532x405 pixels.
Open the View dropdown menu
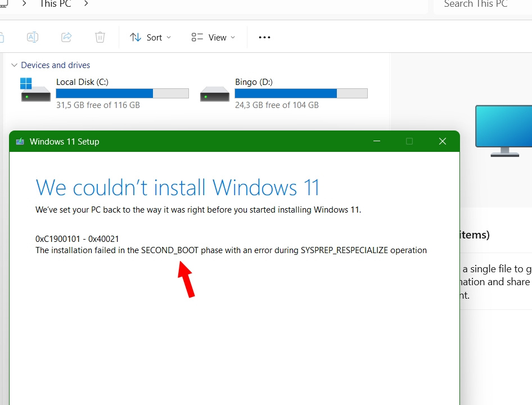[213, 37]
